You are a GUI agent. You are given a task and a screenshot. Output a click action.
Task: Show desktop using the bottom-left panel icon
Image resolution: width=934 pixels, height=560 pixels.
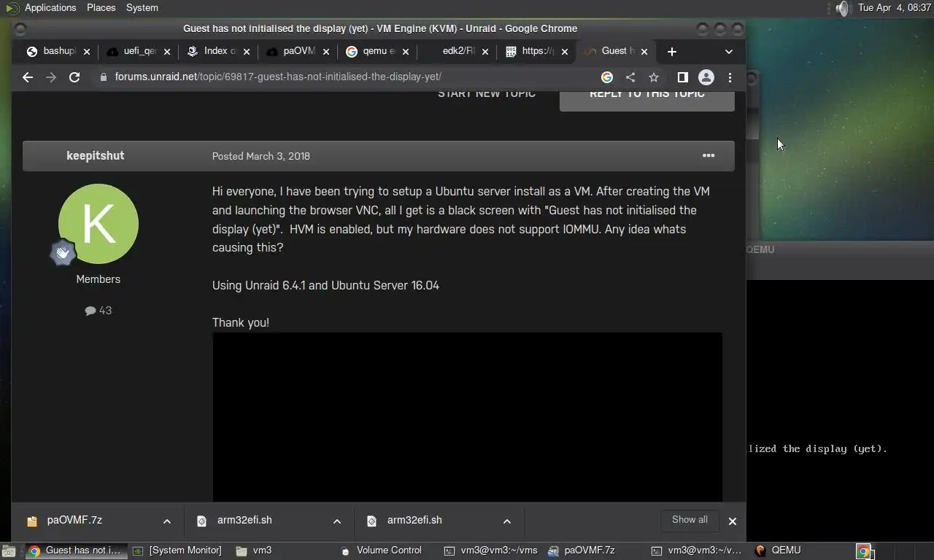(x=8, y=551)
